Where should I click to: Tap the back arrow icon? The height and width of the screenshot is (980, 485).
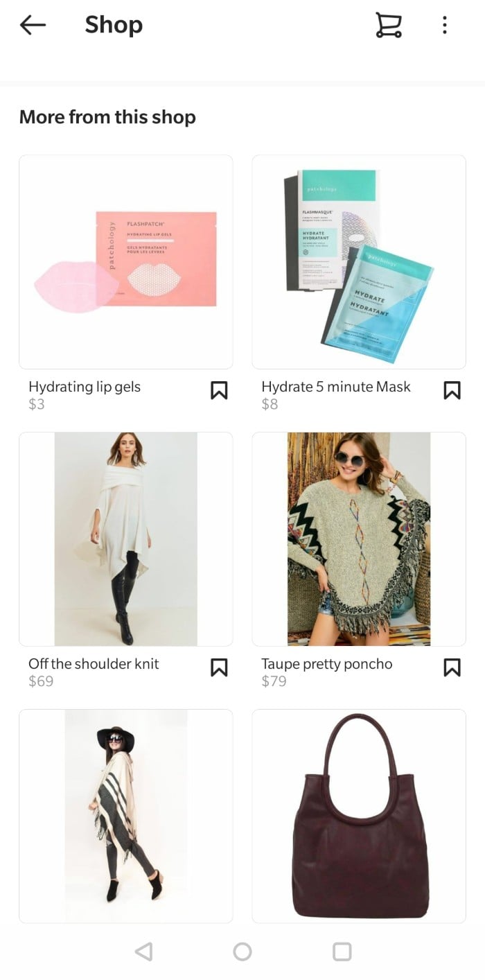[33, 26]
